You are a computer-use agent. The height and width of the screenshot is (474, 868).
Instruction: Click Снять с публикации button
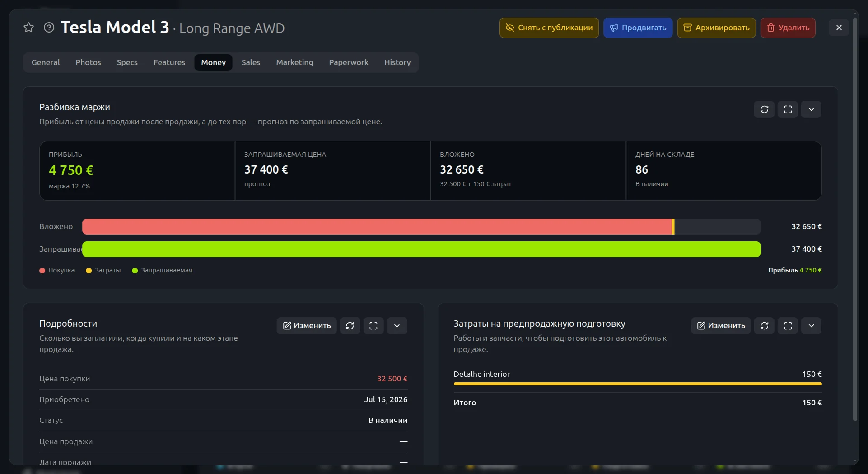pyautogui.click(x=549, y=28)
